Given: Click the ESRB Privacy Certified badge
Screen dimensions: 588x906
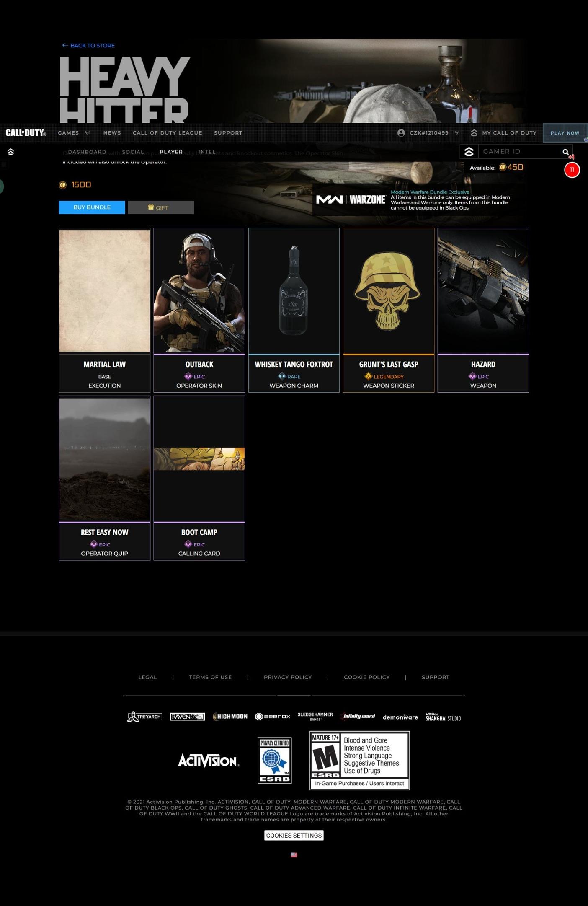Looking at the screenshot, I should 274,760.
